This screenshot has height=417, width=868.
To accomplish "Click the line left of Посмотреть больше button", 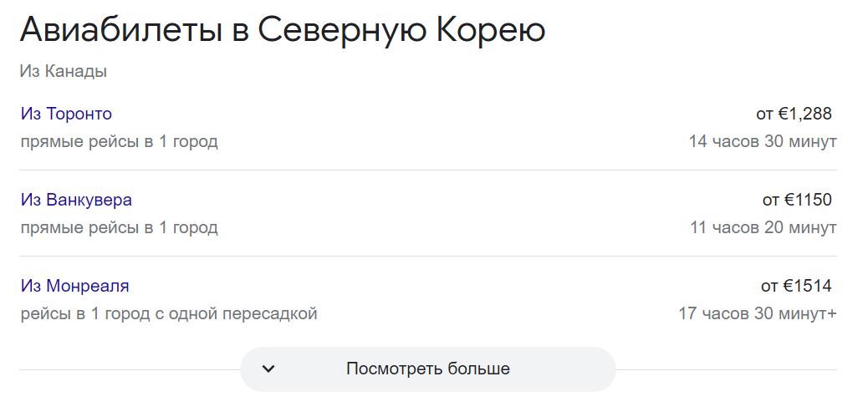I will pyautogui.click(x=130, y=369).
